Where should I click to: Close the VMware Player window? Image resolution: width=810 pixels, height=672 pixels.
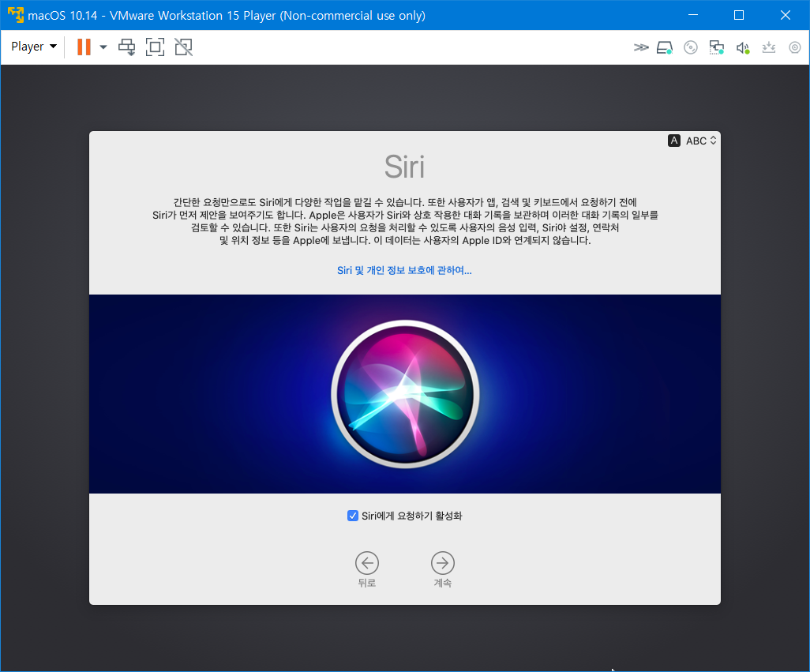786,15
